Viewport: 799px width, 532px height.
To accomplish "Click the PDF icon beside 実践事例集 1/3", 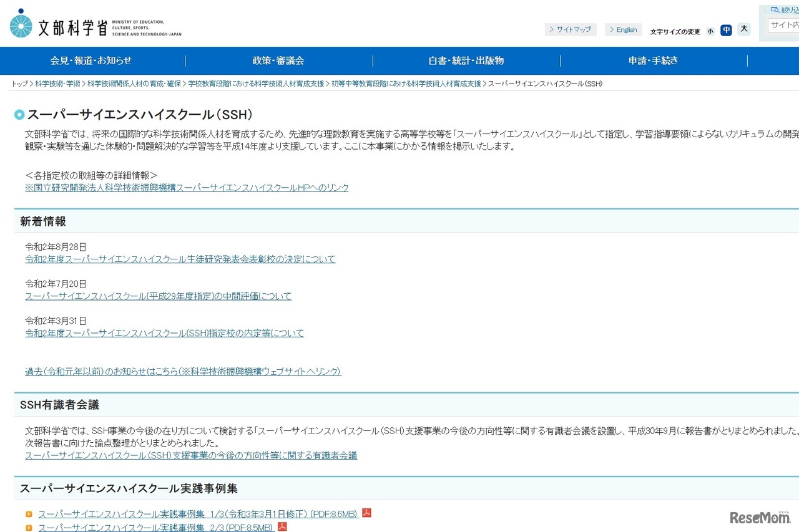I will pos(366,513).
